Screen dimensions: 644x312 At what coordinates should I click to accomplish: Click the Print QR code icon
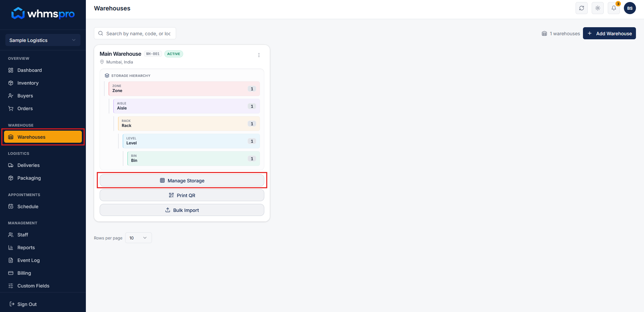171,195
